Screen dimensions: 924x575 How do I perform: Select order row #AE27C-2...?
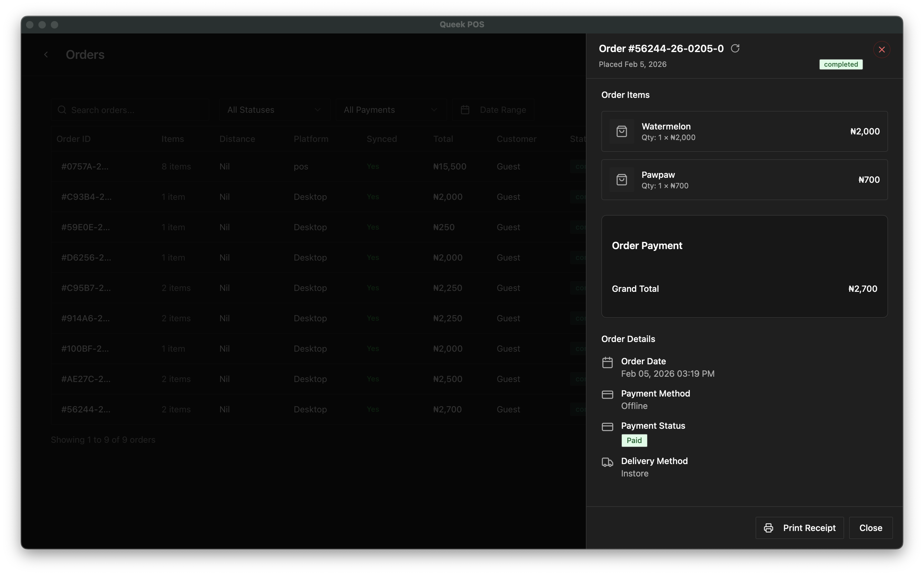(319, 379)
